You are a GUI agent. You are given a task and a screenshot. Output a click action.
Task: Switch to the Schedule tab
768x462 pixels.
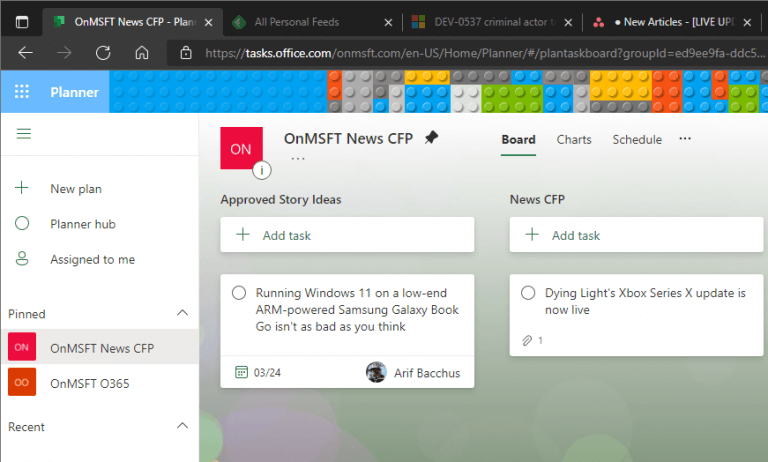coord(637,140)
